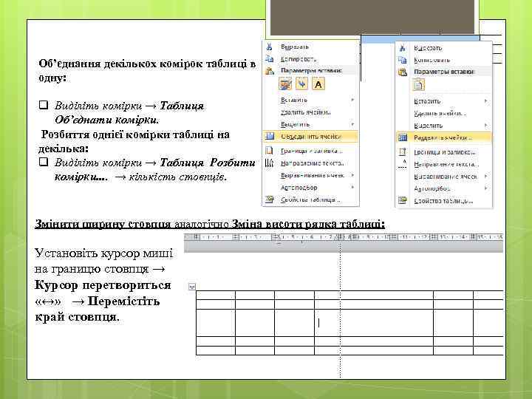This screenshot has height=399, width=532.
Task: Choose the merge formatting paste icon with arrow
Action: click(301, 83)
